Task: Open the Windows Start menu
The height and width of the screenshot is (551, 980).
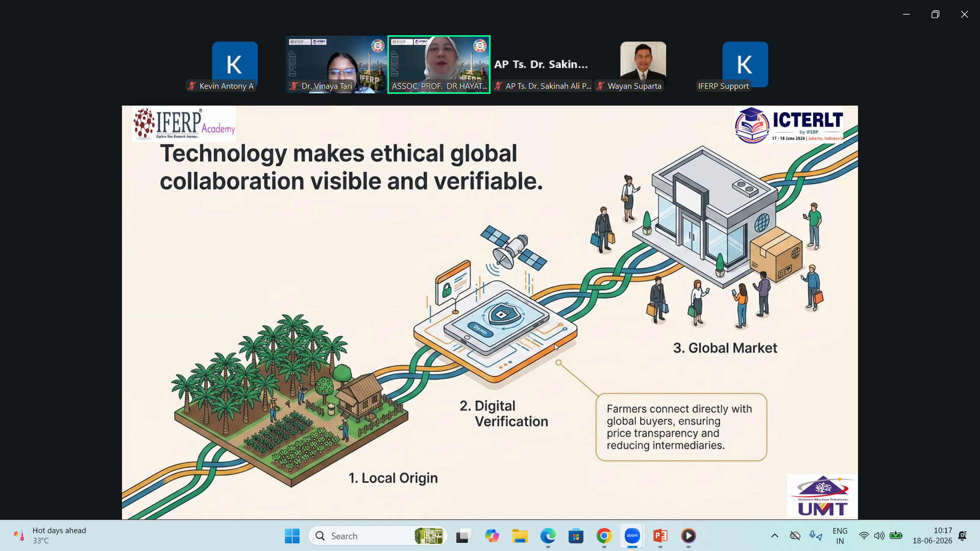Action: [x=292, y=536]
